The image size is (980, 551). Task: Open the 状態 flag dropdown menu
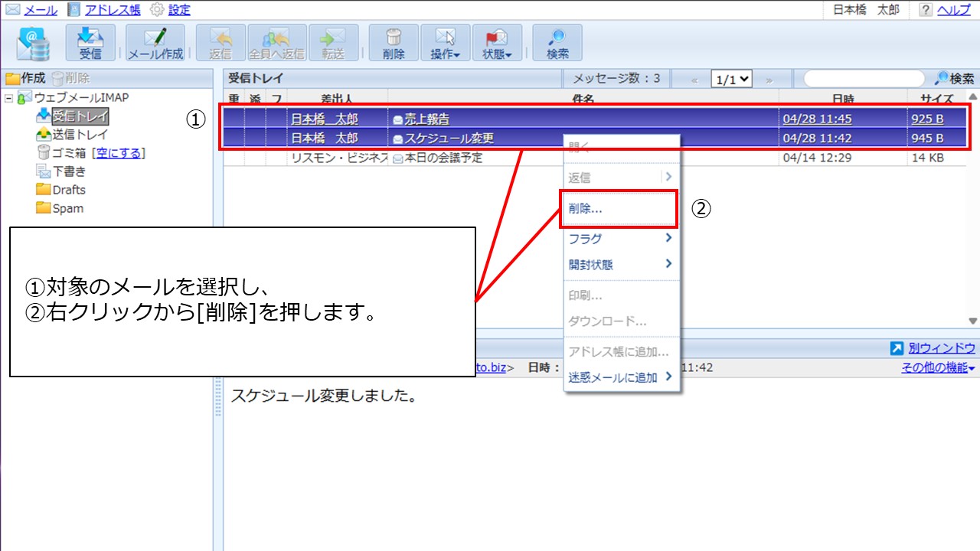(x=497, y=43)
